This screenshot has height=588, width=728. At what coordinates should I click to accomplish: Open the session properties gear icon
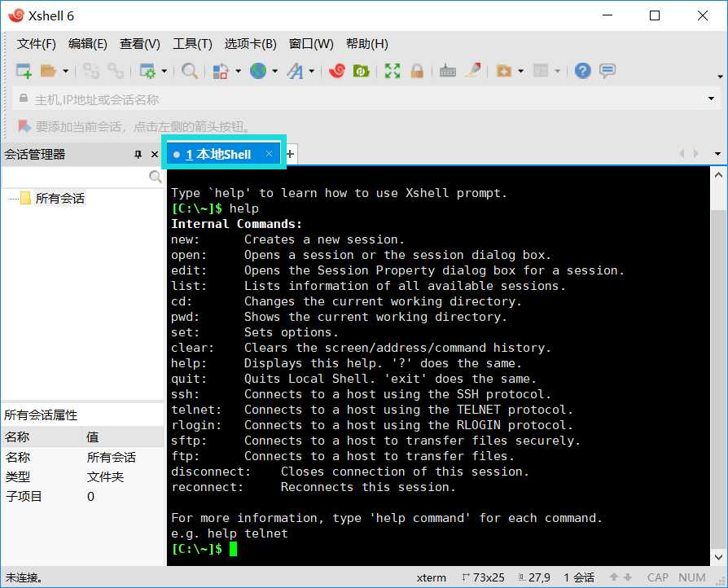(147, 71)
